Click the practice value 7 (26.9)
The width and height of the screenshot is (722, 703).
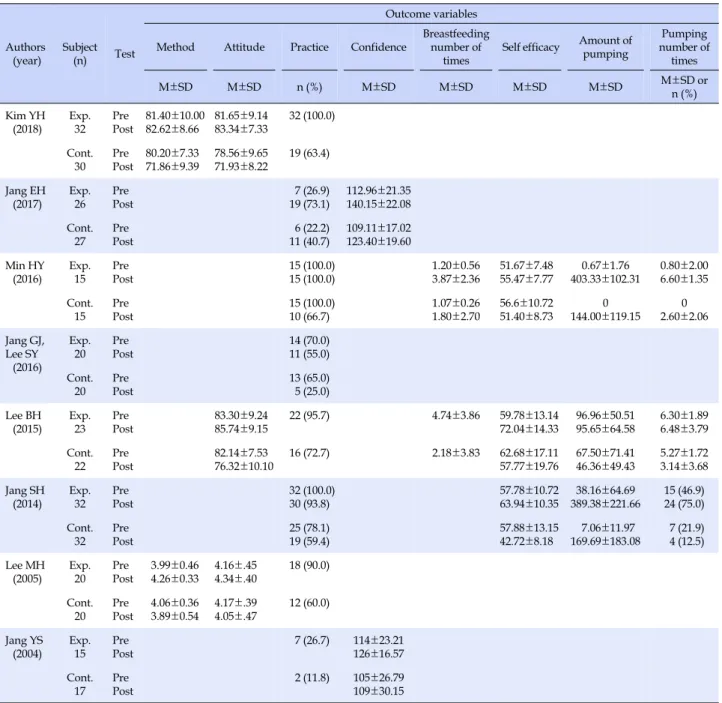[312, 191]
